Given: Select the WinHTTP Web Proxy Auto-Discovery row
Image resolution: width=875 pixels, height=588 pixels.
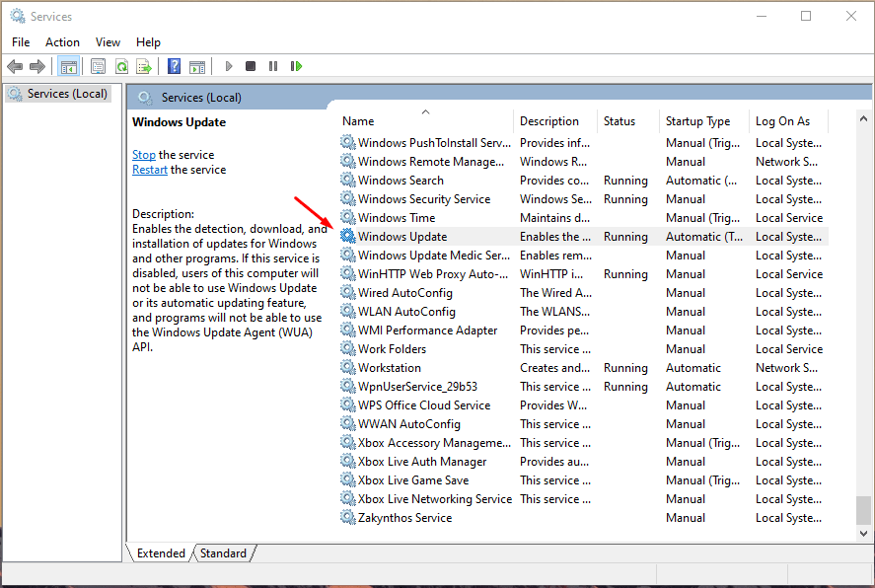Looking at the screenshot, I should [583, 274].
